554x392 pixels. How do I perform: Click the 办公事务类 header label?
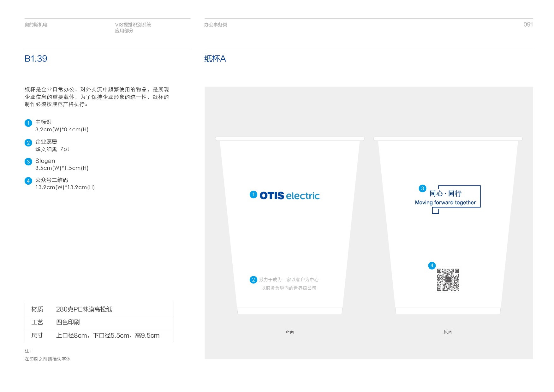pos(216,25)
